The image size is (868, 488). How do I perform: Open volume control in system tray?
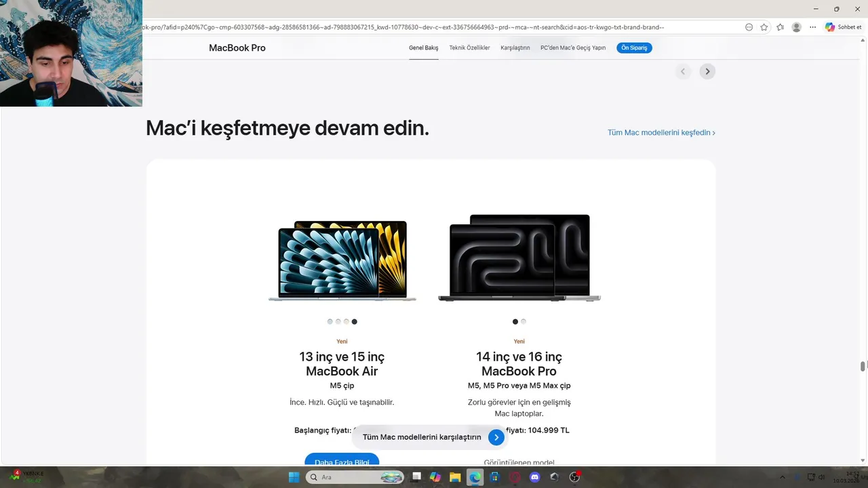(822, 477)
